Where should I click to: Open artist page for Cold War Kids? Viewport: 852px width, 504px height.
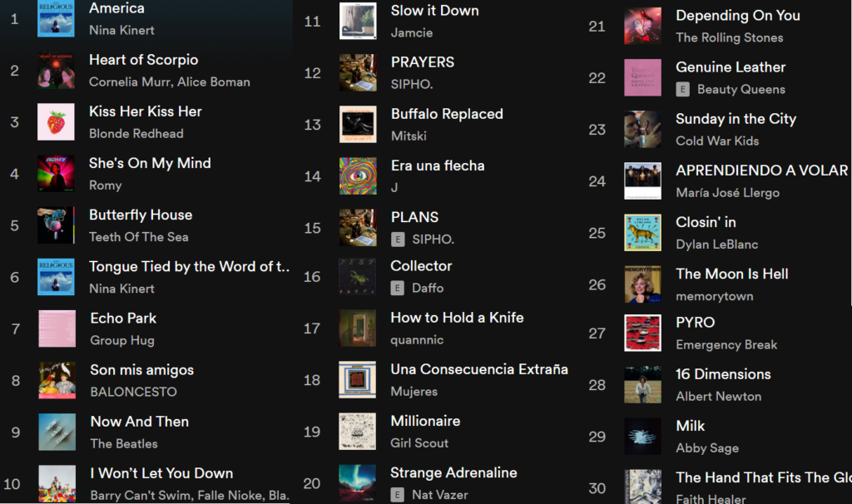[x=717, y=141]
